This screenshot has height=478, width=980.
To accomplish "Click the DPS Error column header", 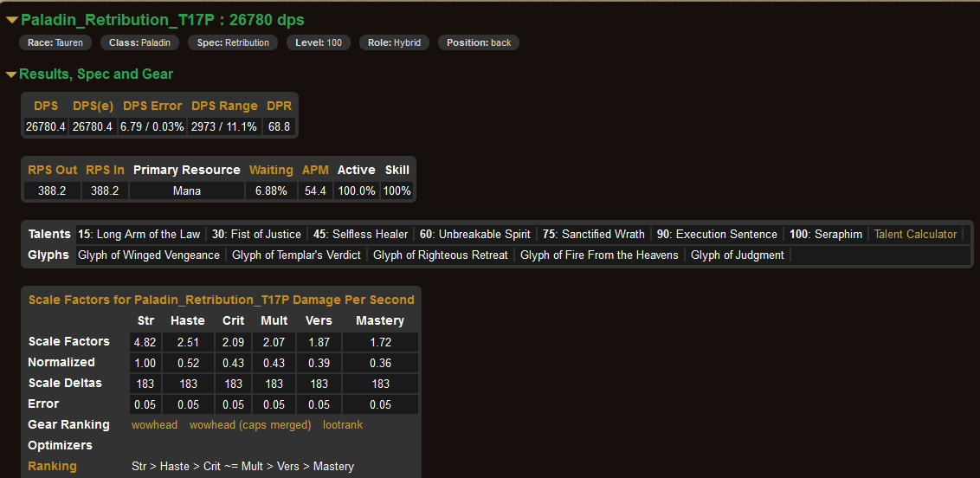I will click(x=152, y=106).
